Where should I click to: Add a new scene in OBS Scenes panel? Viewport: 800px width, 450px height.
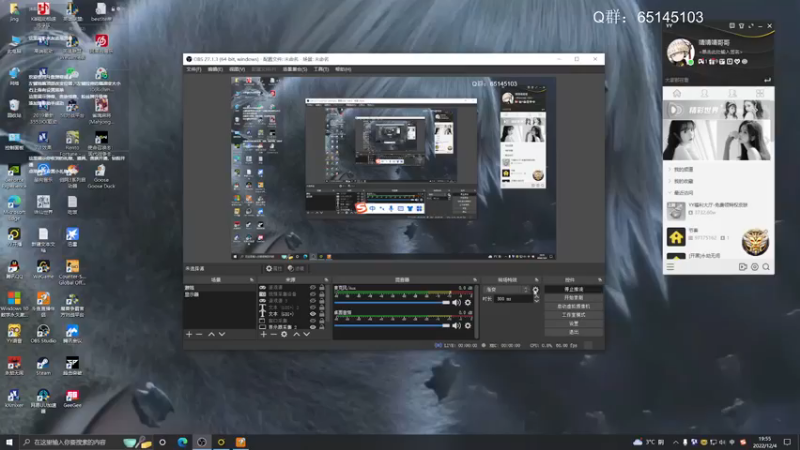click(189, 334)
